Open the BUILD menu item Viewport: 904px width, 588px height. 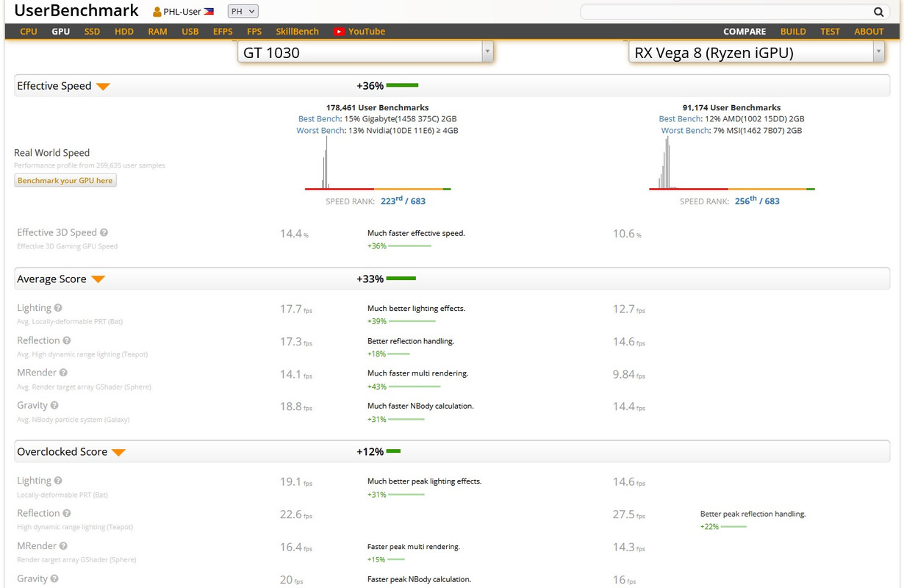(793, 32)
